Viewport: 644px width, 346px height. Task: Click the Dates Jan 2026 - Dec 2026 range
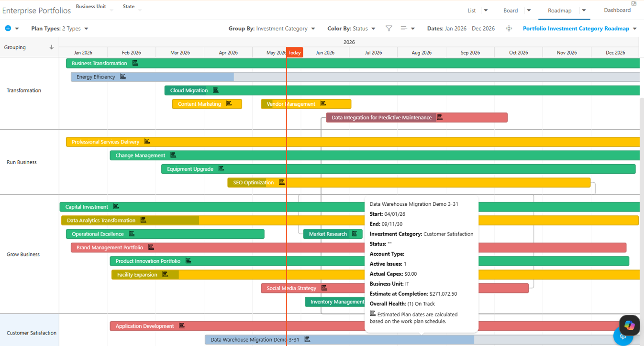(x=461, y=29)
